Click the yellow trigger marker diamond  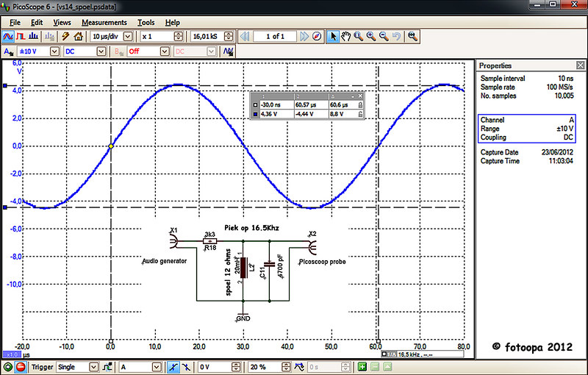click(111, 146)
